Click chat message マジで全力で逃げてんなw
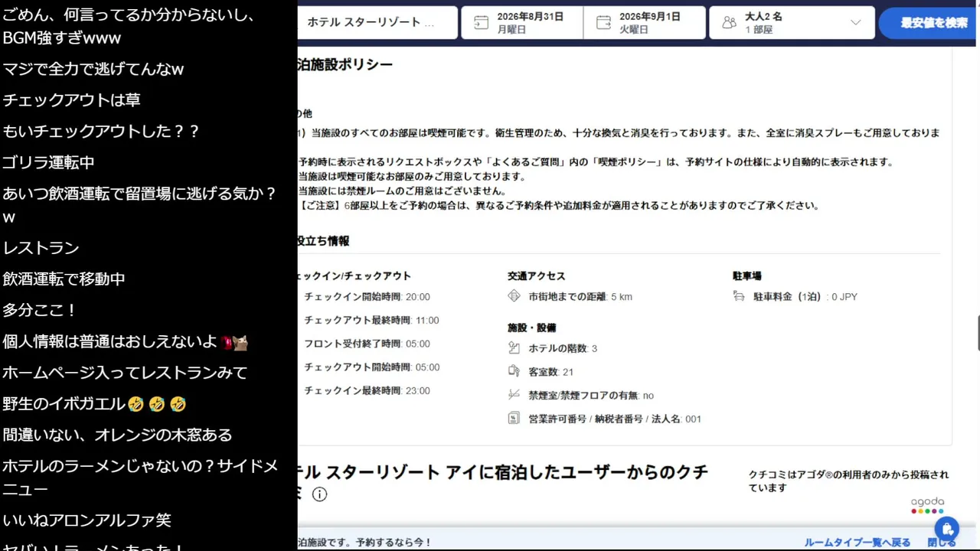Viewport: 980px width, 551px height. tap(93, 69)
